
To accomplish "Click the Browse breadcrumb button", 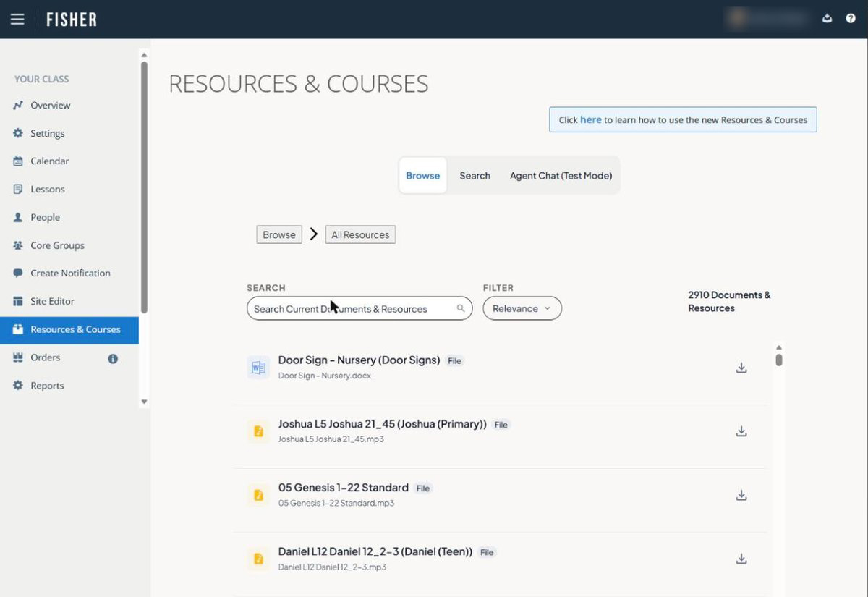I will 279,235.
